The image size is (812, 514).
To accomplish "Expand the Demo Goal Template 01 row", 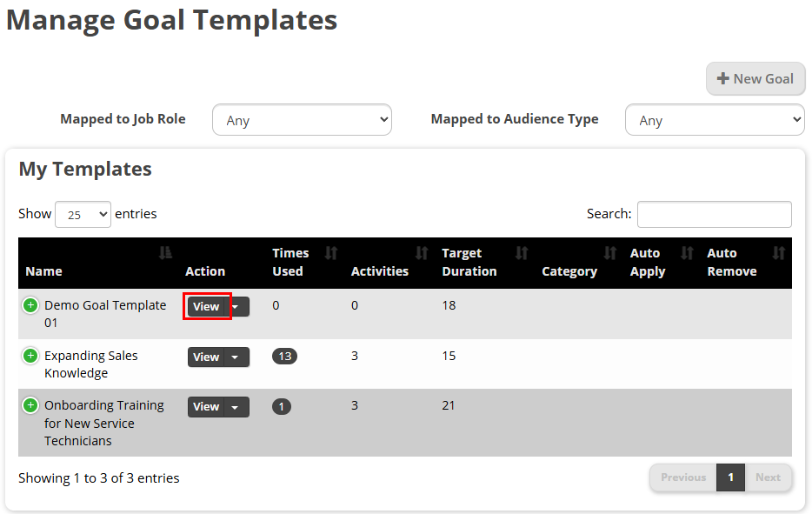I will click(x=31, y=305).
